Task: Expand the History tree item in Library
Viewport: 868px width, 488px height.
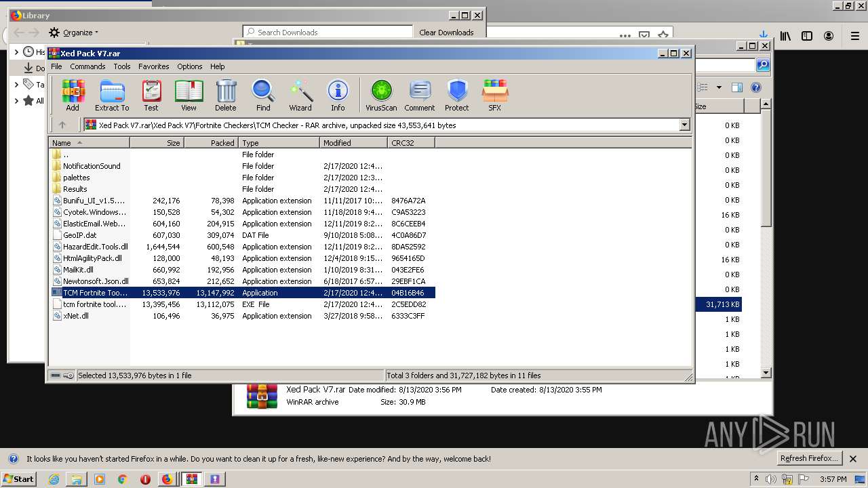Action: 16,52
